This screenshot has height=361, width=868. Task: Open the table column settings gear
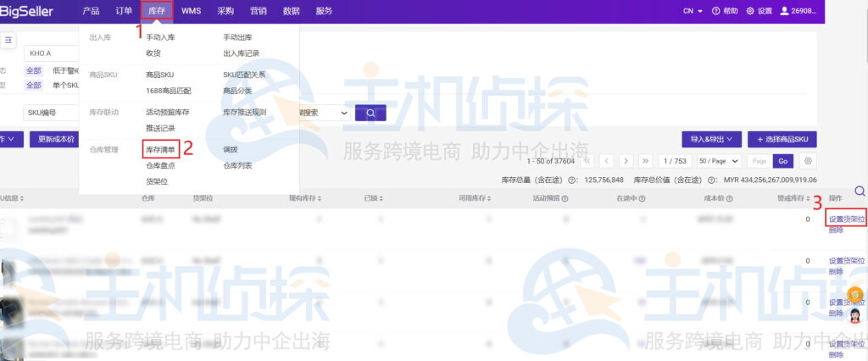pos(808,160)
